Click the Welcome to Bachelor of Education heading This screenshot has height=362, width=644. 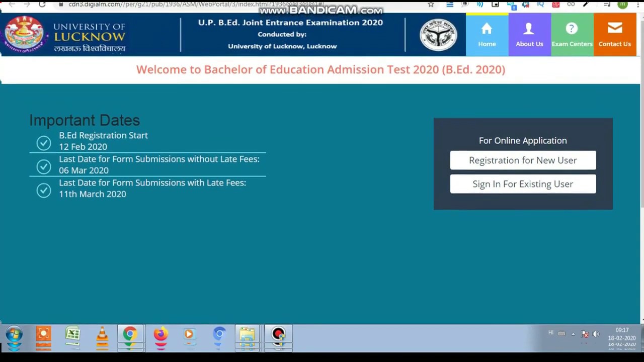pyautogui.click(x=320, y=69)
